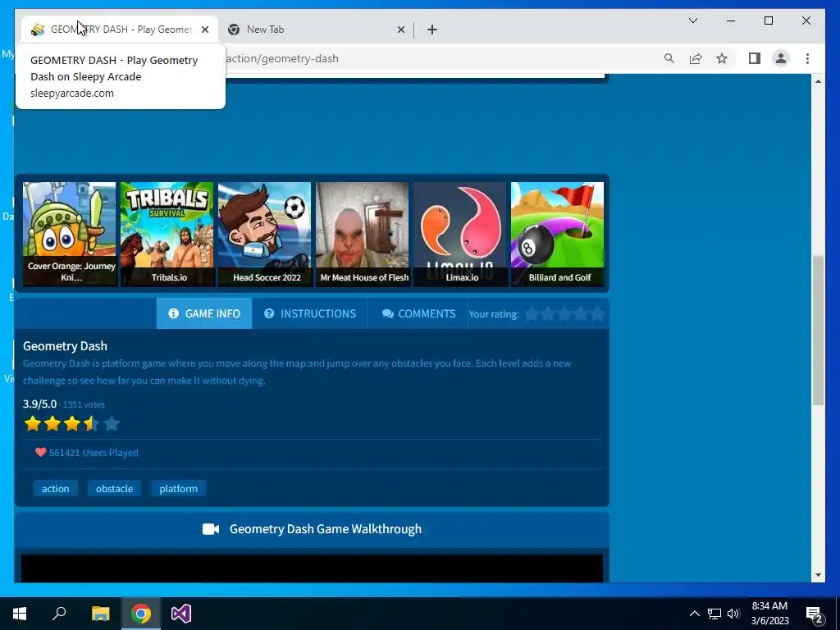Open the taskbar clock and date
Image resolution: width=840 pixels, height=630 pixels.
point(769,614)
